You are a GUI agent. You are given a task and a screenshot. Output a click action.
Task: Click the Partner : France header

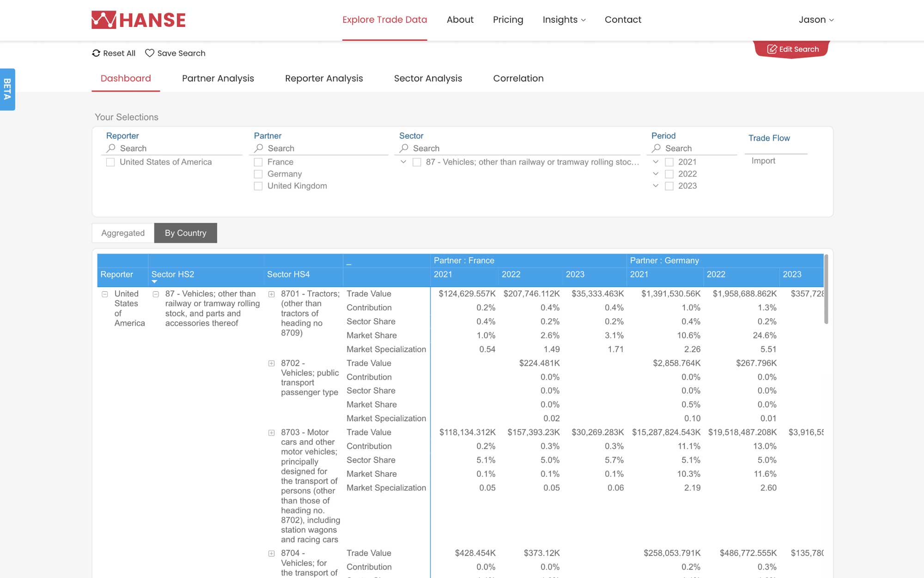point(464,260)
